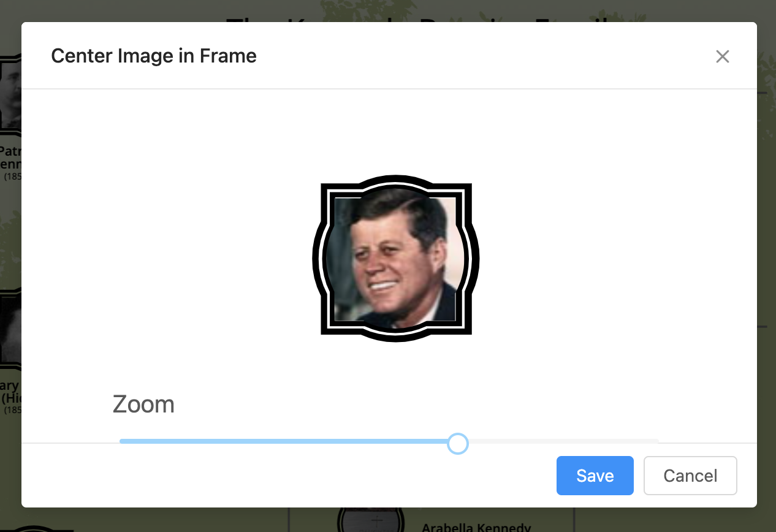The width and height of the screenshot is (776, 532).
Task: Click the 'Center Image in Frame' heading
Action: coord(154,56)
